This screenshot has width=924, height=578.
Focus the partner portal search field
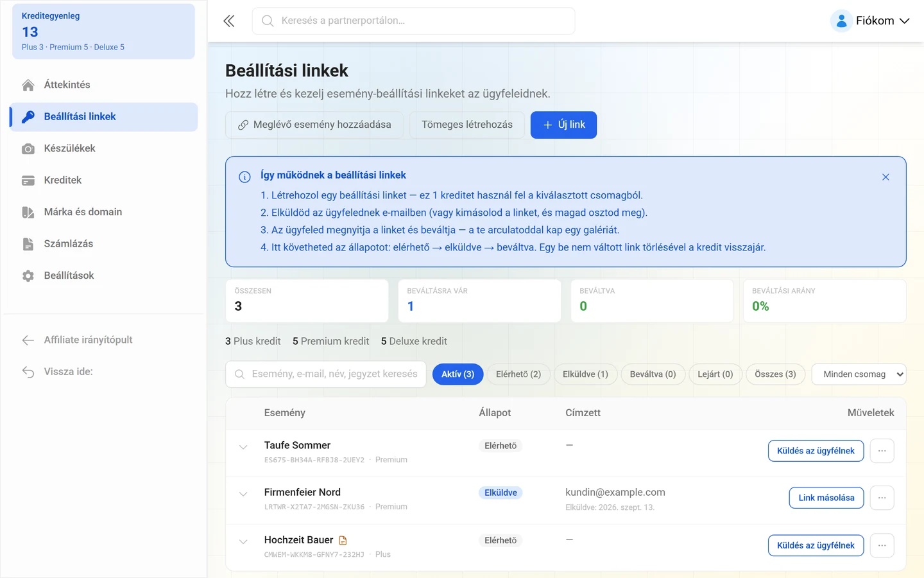(413, 21)
